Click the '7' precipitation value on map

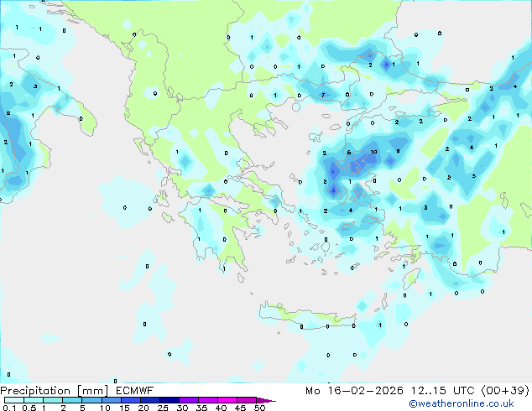323,95
